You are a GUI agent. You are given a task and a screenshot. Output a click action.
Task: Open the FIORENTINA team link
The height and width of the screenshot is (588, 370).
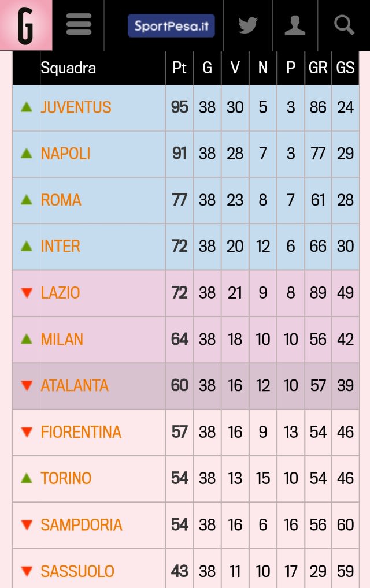point(81,432)
